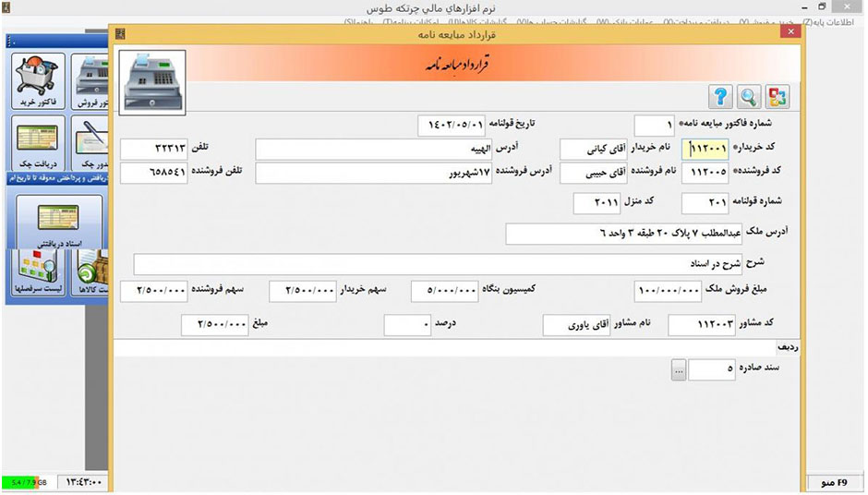Open the لیست کالاها boxes icon

click(90, 272)
